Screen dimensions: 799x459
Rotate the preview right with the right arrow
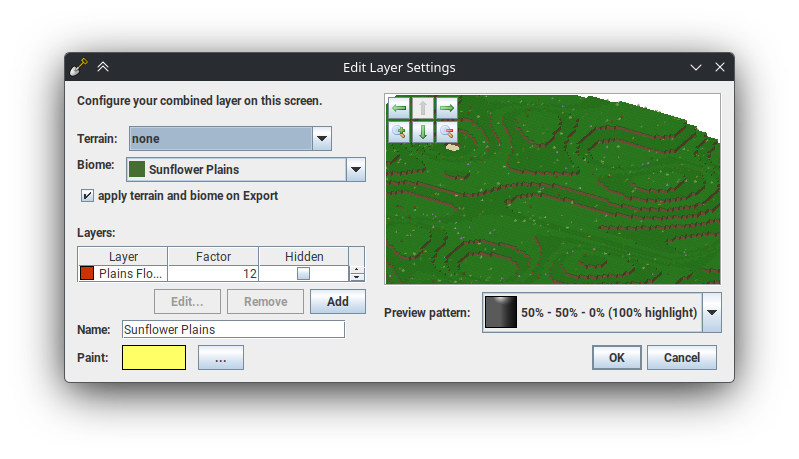447,108
